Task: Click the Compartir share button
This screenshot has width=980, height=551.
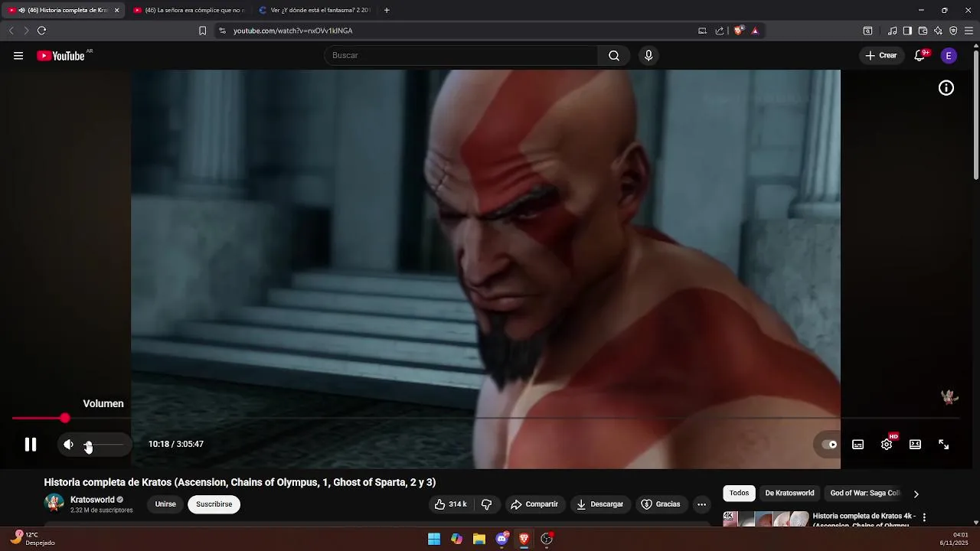Action: pyautogui.click(x=534, y=504)
